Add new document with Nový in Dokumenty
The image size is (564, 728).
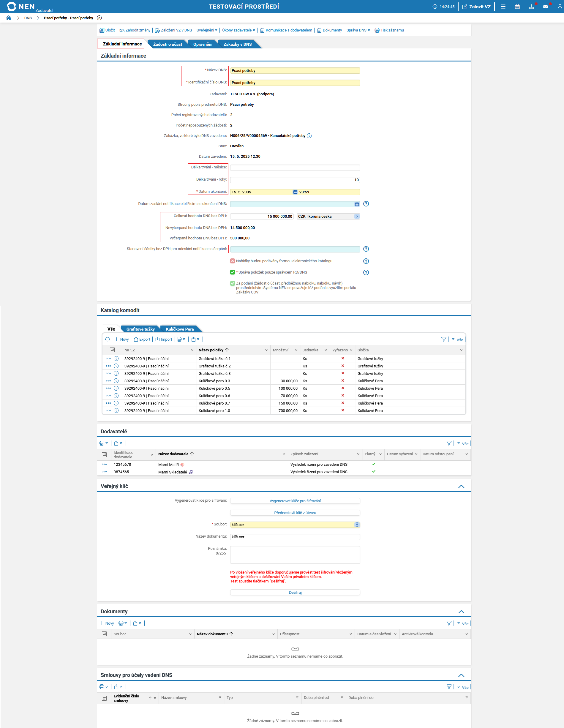pyautogui.click(x=107, y=623)
